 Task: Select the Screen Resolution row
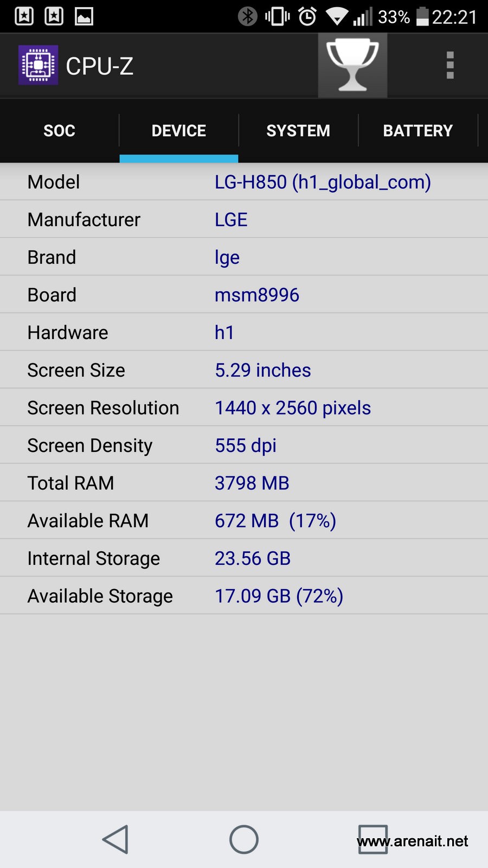tap(244, 407)
